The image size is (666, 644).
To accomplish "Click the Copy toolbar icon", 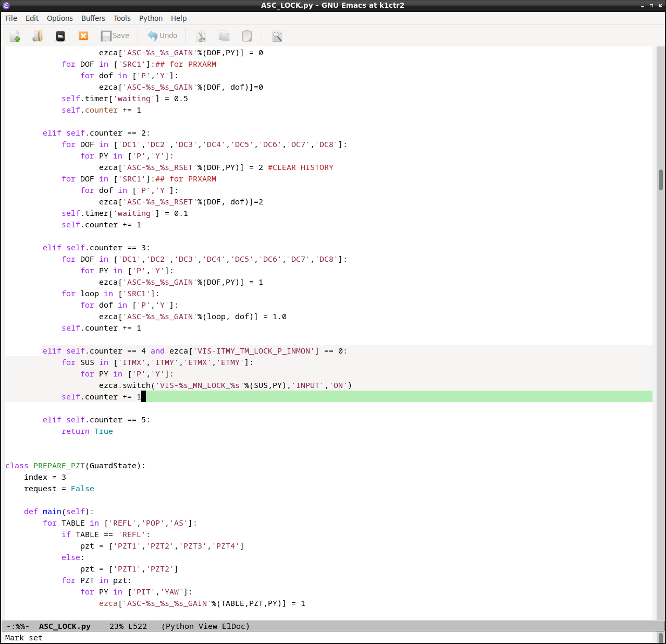I will [224, 36].
